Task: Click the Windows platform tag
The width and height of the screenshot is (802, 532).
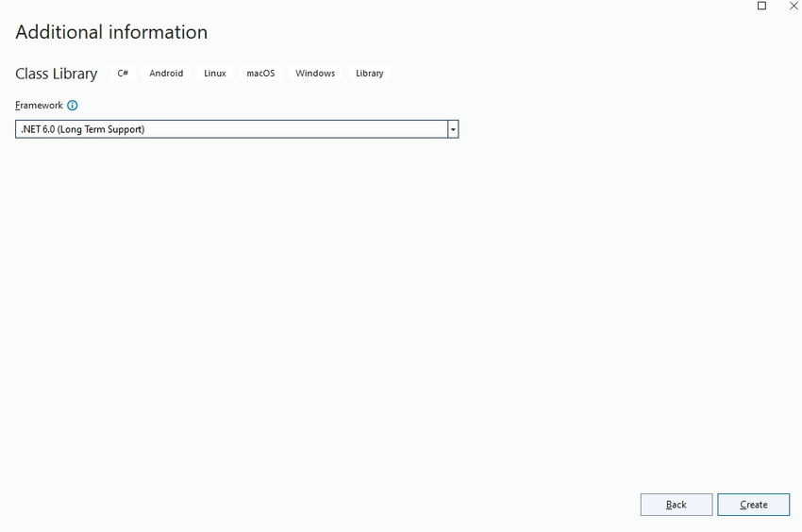Action: (x=315, y=74)
